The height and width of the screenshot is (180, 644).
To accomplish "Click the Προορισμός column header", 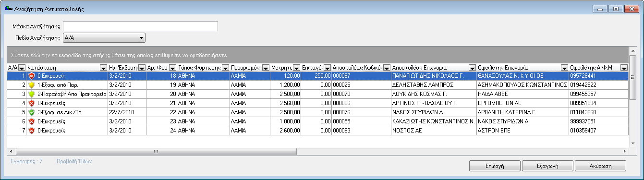I will [250, 67].
